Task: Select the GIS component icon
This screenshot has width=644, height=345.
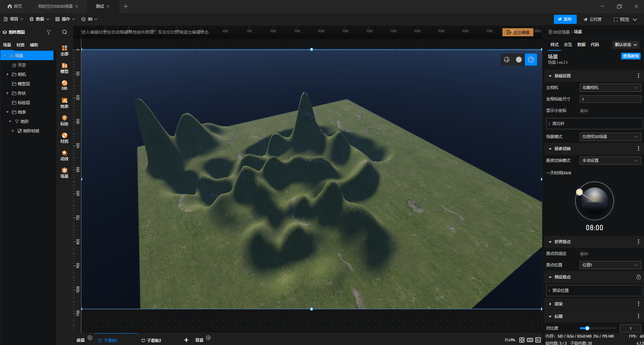Action: click(64, 85)
